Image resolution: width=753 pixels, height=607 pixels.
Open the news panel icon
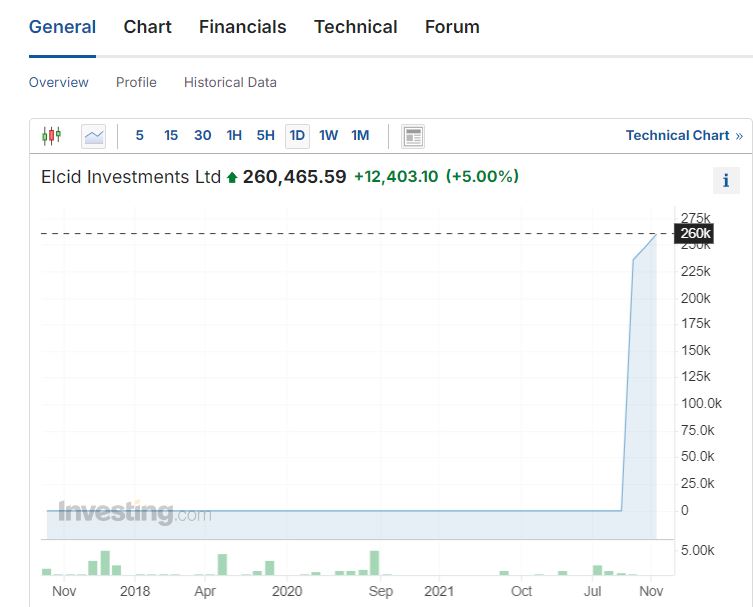pos(413,136)
